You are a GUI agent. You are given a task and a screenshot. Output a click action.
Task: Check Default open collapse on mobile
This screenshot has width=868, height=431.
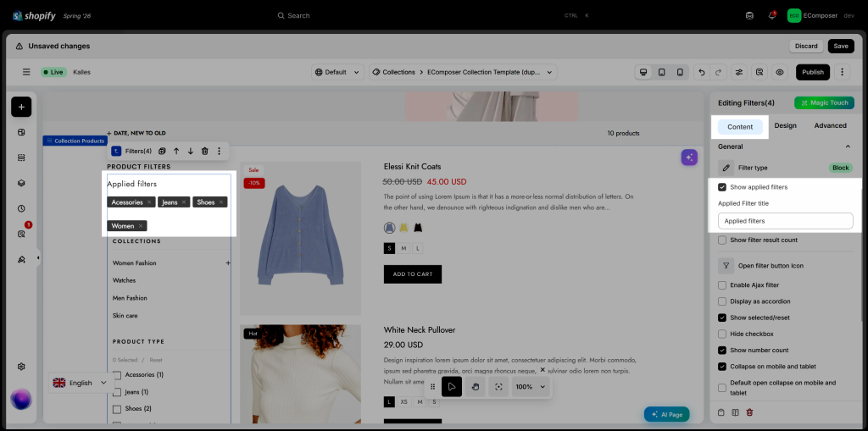coord(722,387)
